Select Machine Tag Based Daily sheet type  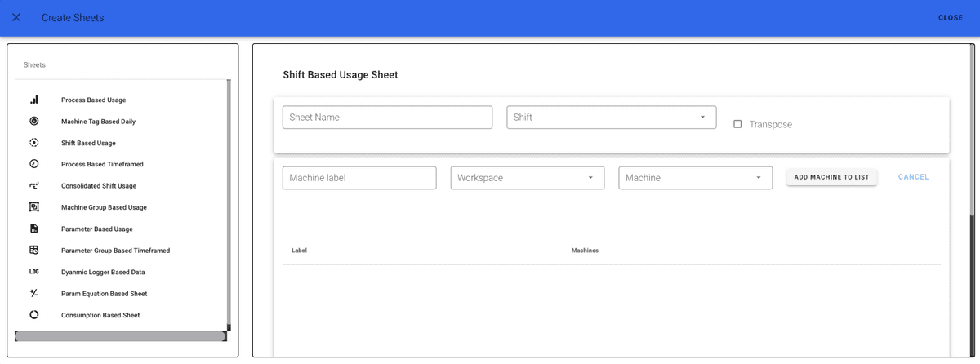pyautogui.click(x=98, y=122)
